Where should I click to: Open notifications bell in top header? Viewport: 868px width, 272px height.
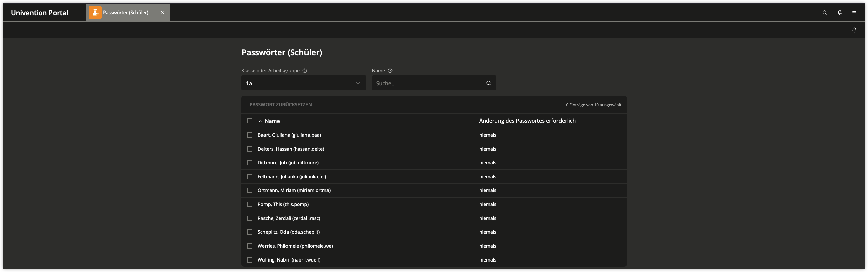click(x=840, y=13)
